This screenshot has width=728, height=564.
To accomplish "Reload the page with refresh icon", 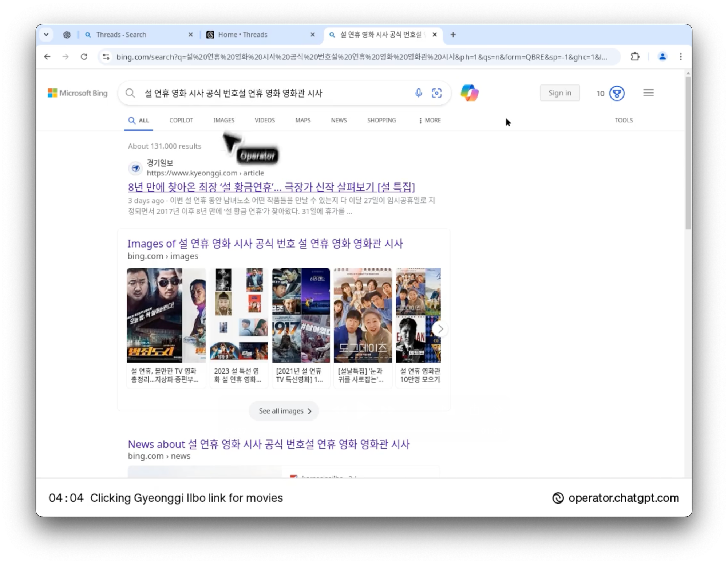I will click(x=84, y=57).
